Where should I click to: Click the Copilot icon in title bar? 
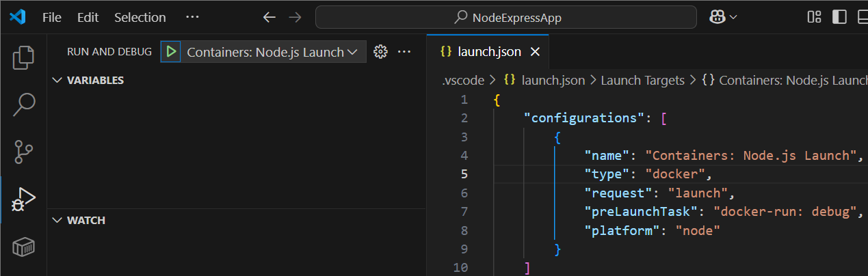[718, 17]
